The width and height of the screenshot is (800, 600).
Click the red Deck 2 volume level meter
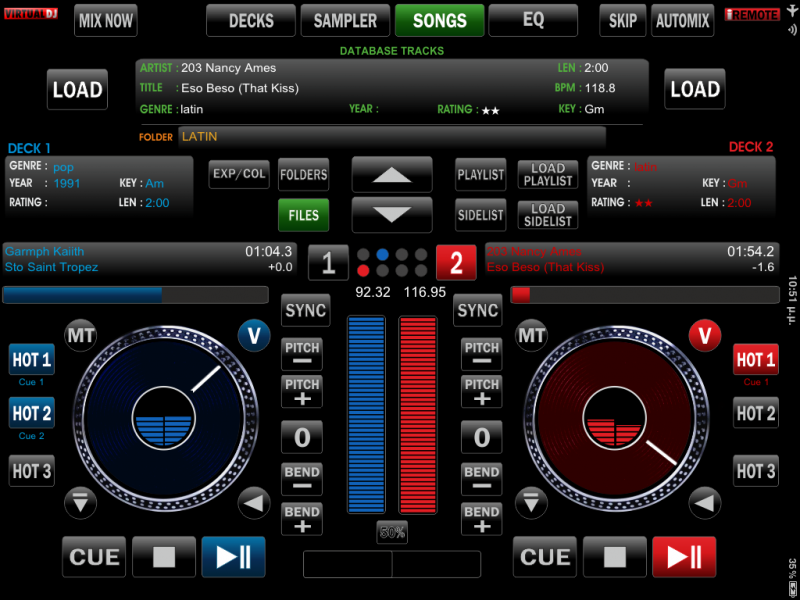click(x=418, y=415)
